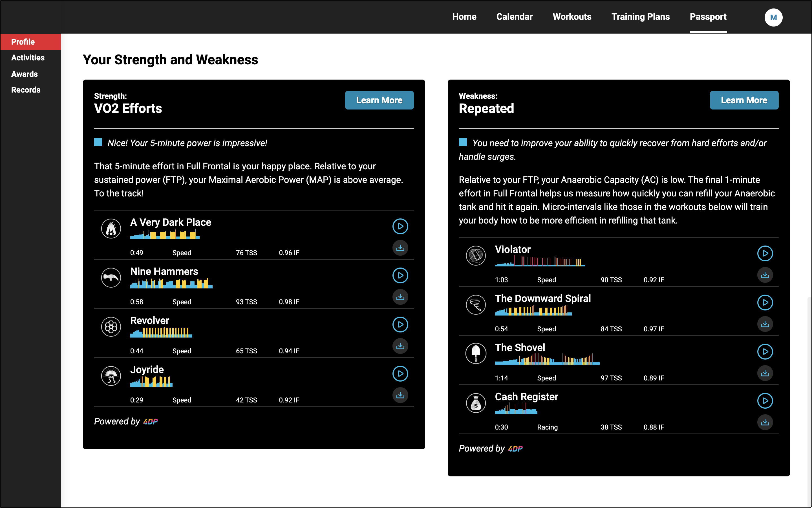812x508 pixels.
Task: Click the Nine Hammers profile graph
Action: click(171, 284)
